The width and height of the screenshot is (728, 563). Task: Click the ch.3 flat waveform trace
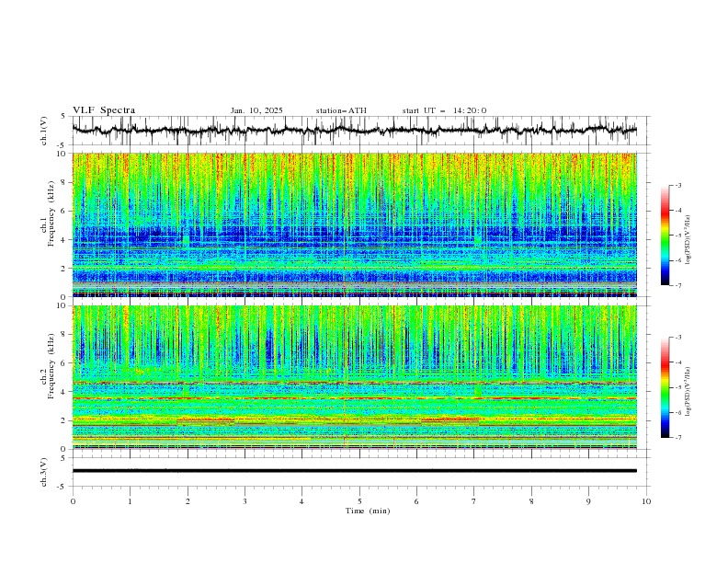click(x=355, y=471)
